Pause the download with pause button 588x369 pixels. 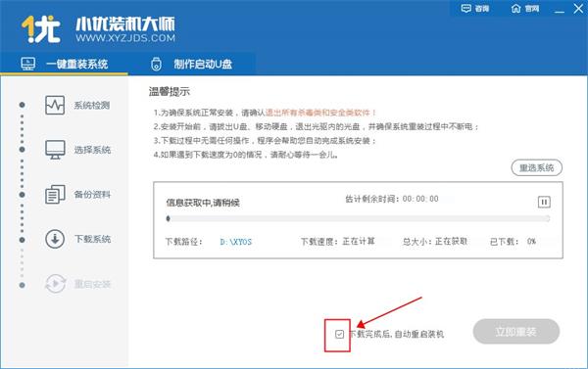click(544, 202)
